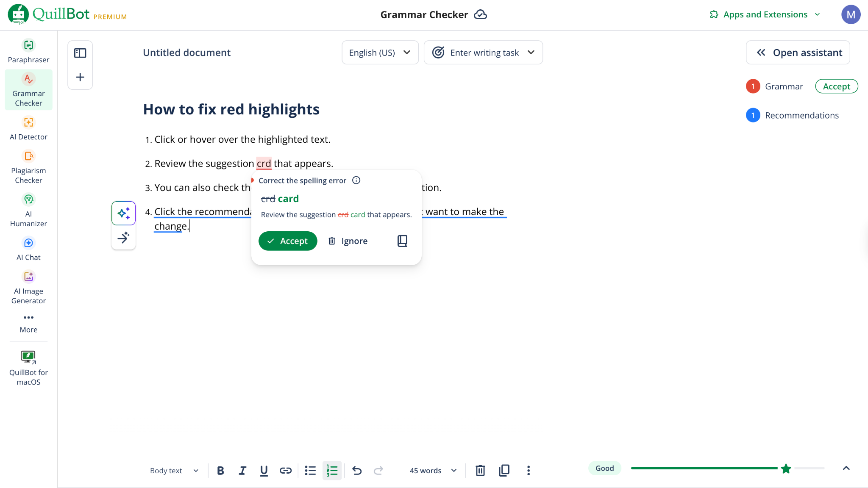Viewport: 868px width, 488px height.
Task: Open the English (US) language dropdown
Action: (x=380, y=52)
